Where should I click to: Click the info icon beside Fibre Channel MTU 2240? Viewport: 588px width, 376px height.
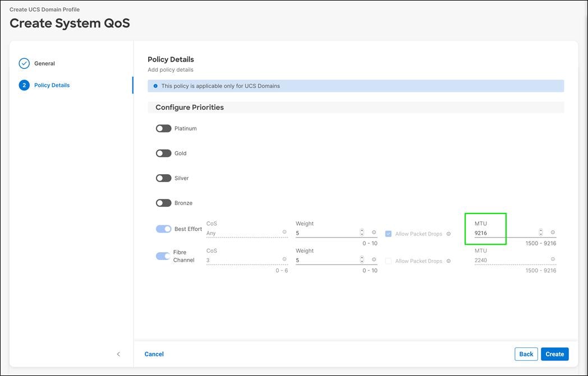[x=553, y=260]
